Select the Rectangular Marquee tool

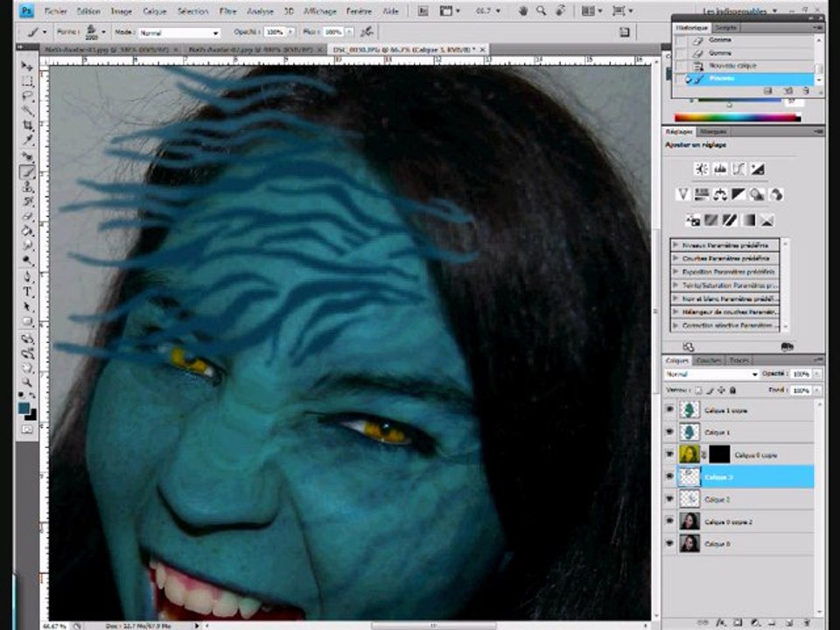[x=27, y=81]
